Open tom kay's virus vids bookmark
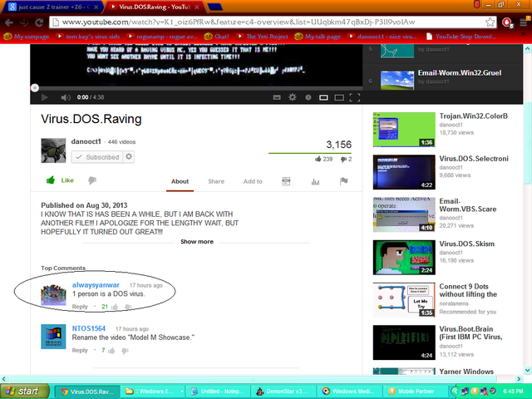532x399 pixels. pos(88,37)
